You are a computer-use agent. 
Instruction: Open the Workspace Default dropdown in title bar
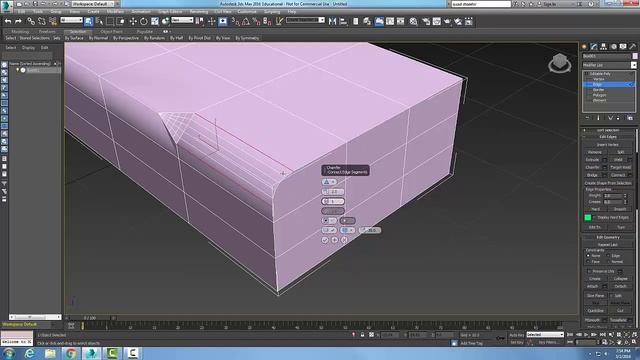tap(93, 4)
